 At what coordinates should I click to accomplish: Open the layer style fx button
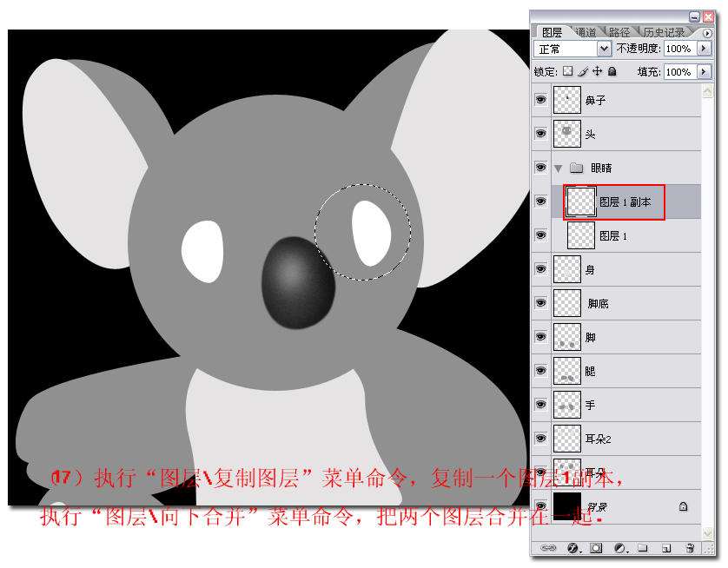tap(573, 548)
